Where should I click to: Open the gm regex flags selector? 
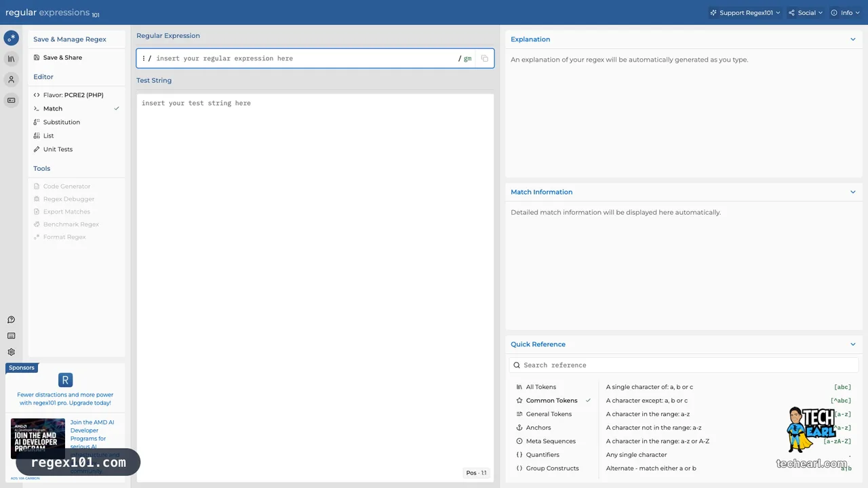click(x=467, y=59)
